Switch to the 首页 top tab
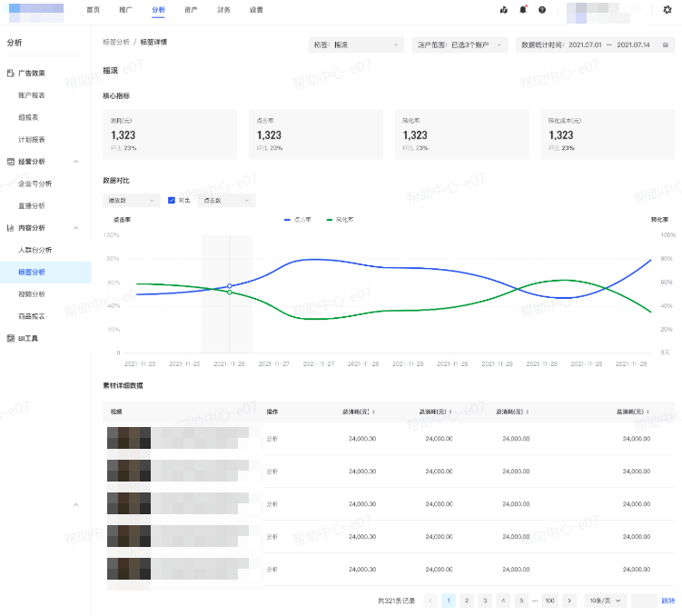The width and height of the screenshot is (682, 616). pyautogui.click(x=93, y=10)
